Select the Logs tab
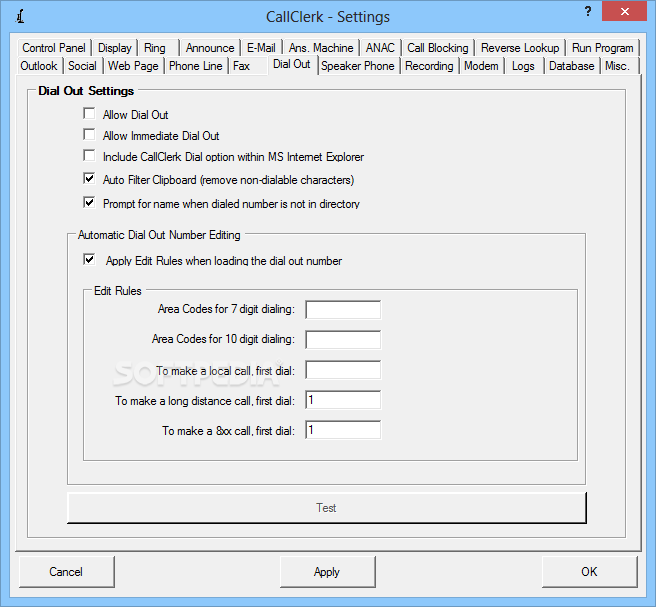Screen dimensions: 656x607 tap(523, 66)
